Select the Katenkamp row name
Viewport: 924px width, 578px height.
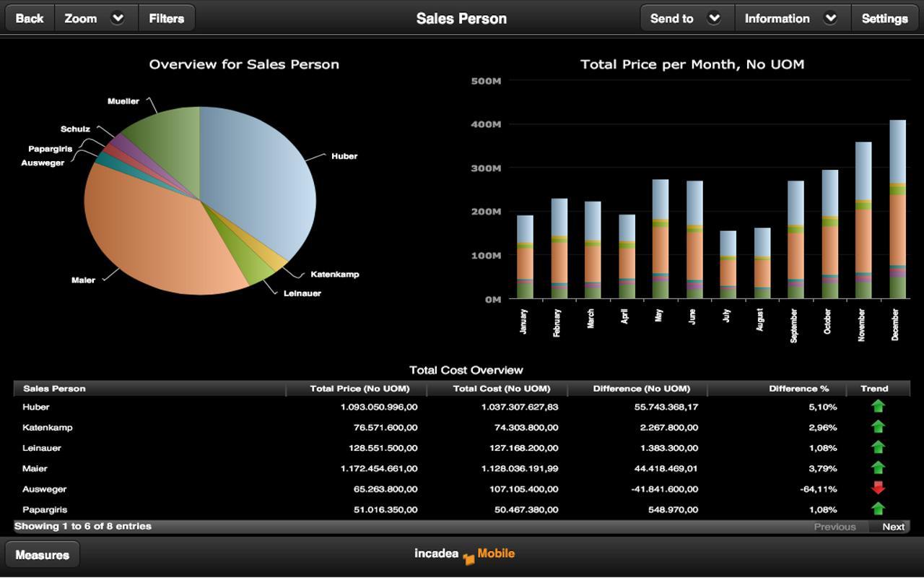coord(48,427)
